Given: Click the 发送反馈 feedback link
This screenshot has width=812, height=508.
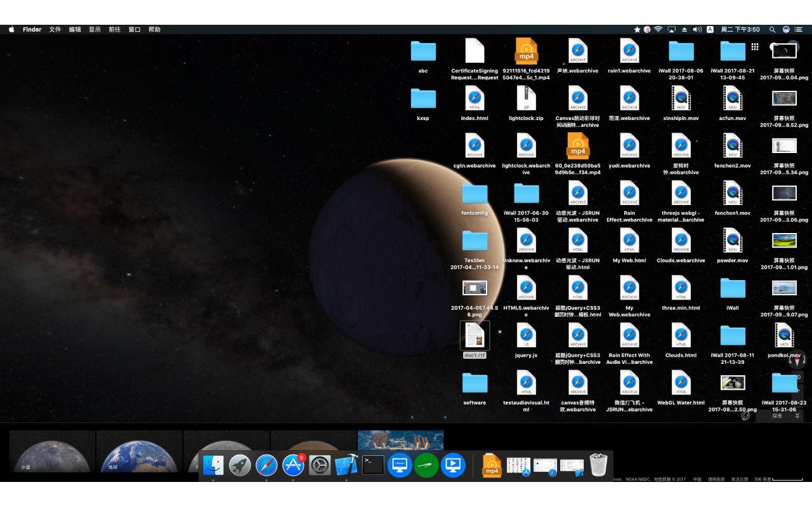Looking at the screenshot, I should [739, 479].
